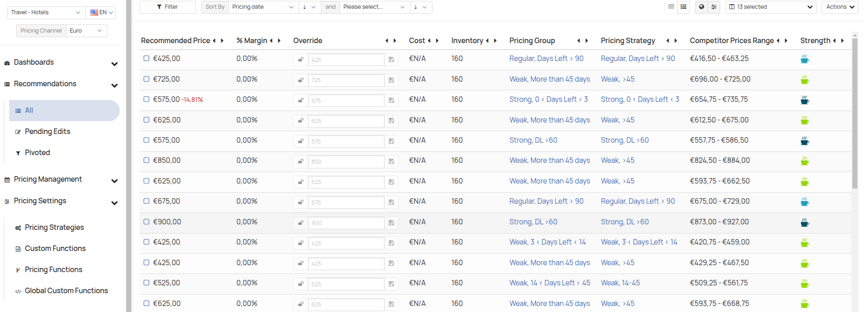Click the override input showing 575 in third row
This screenshot has width=868, height=312.
pyautogui.click(x=346, y=100)
